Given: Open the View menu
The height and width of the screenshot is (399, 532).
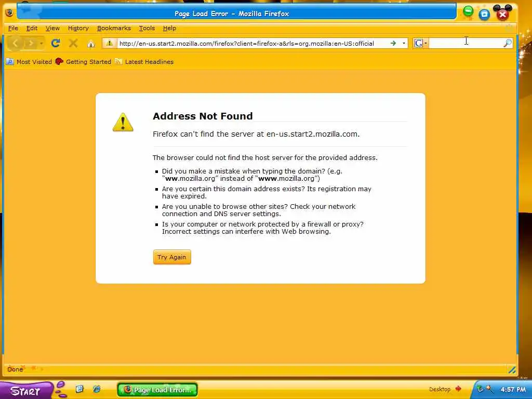Looking at the screenshot, I should [52, 28].
